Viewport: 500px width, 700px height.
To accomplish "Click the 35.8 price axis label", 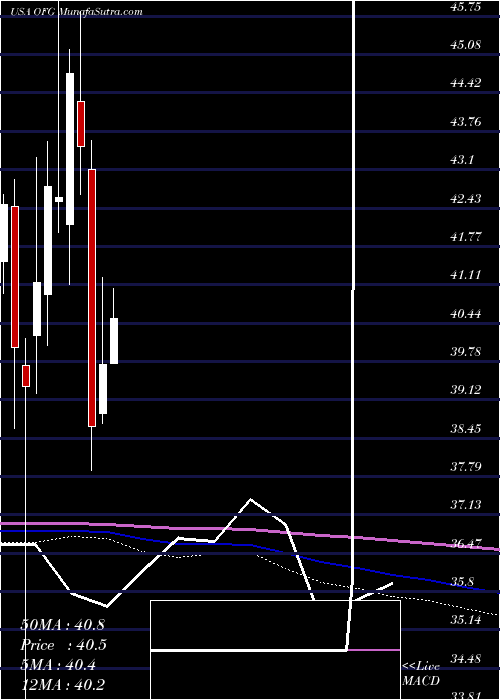I will pos(463,582).
